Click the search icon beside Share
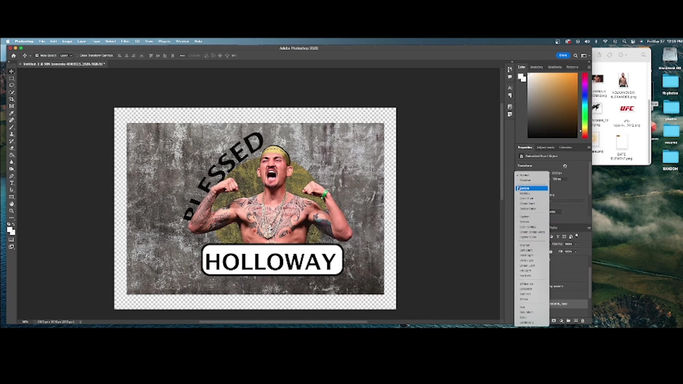 click(575, 56)
